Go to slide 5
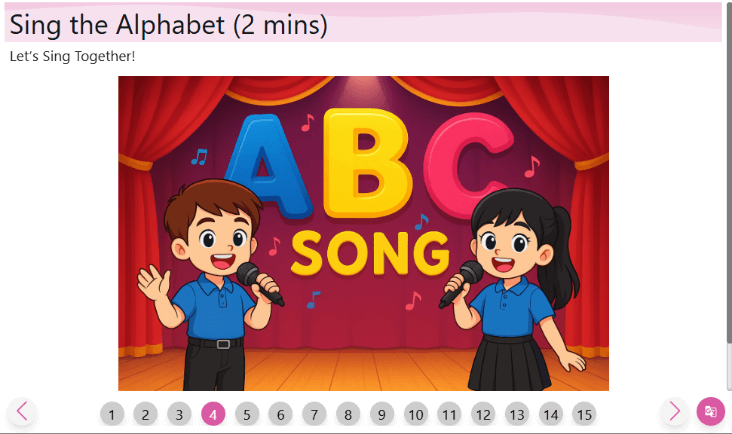The height and width of the screenshot is (434, 732). [247, 414]
